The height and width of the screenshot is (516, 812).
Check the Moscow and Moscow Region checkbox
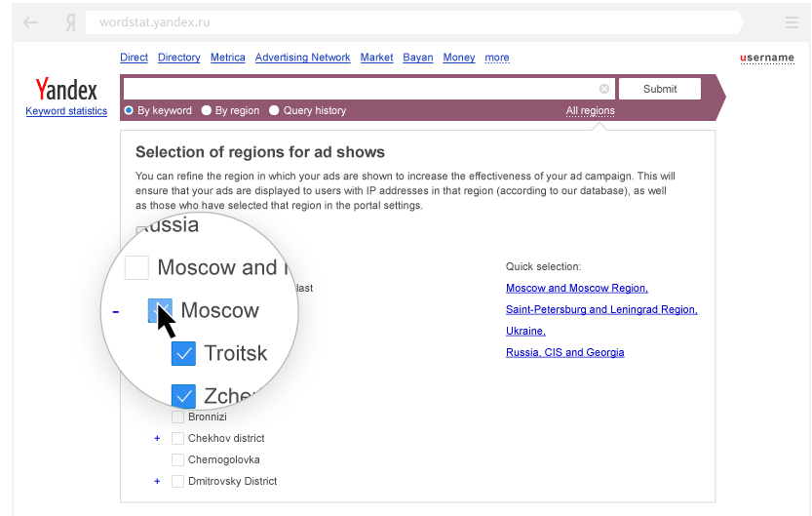click(x=136, y=267)
